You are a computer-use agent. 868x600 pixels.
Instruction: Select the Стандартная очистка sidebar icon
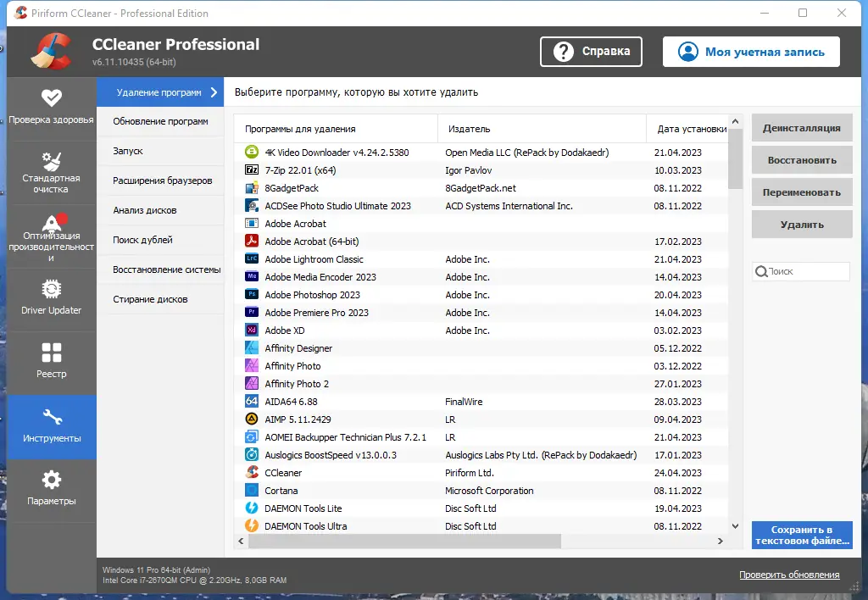pyautogui.click(x=51, y=169)
